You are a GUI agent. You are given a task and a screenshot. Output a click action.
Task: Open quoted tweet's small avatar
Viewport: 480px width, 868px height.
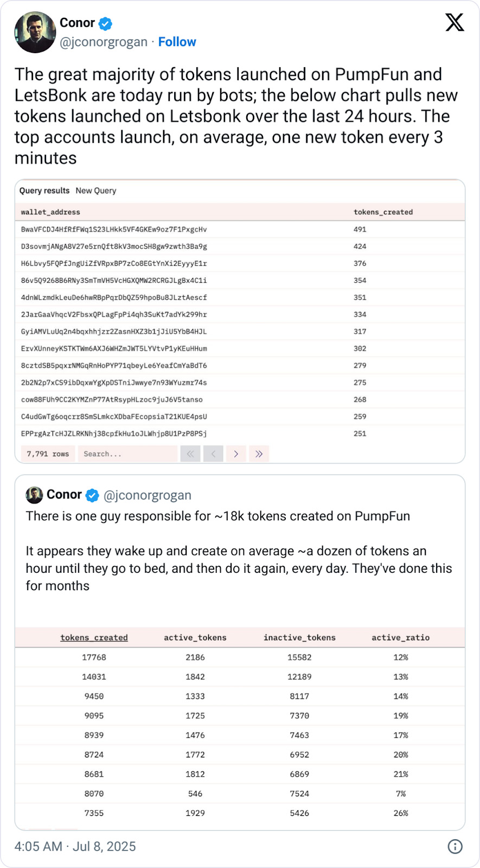[34, 495]
